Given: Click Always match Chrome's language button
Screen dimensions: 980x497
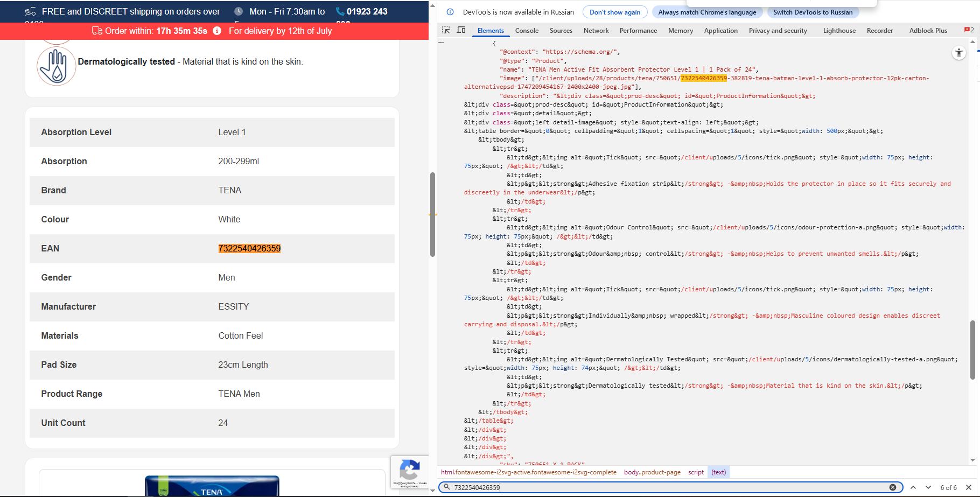Looking at the screenshot, I should click(707, 12).
